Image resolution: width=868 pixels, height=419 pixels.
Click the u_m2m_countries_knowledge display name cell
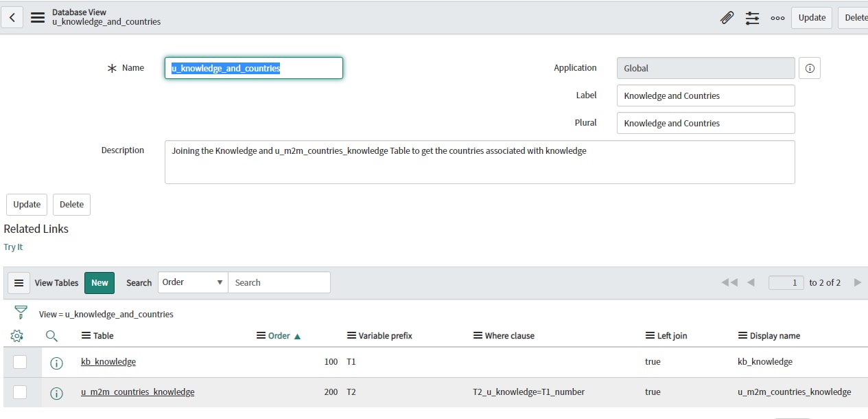pos(795,392)
